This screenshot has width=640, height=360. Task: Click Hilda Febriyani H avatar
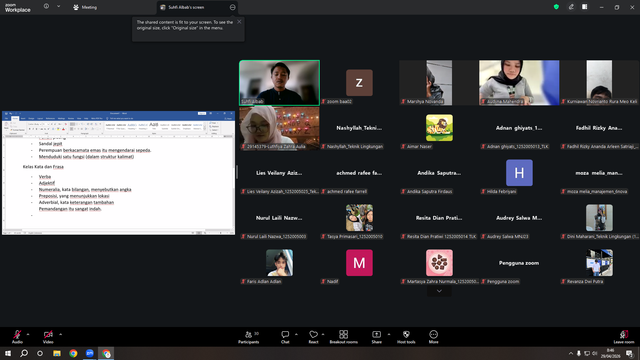519,173
